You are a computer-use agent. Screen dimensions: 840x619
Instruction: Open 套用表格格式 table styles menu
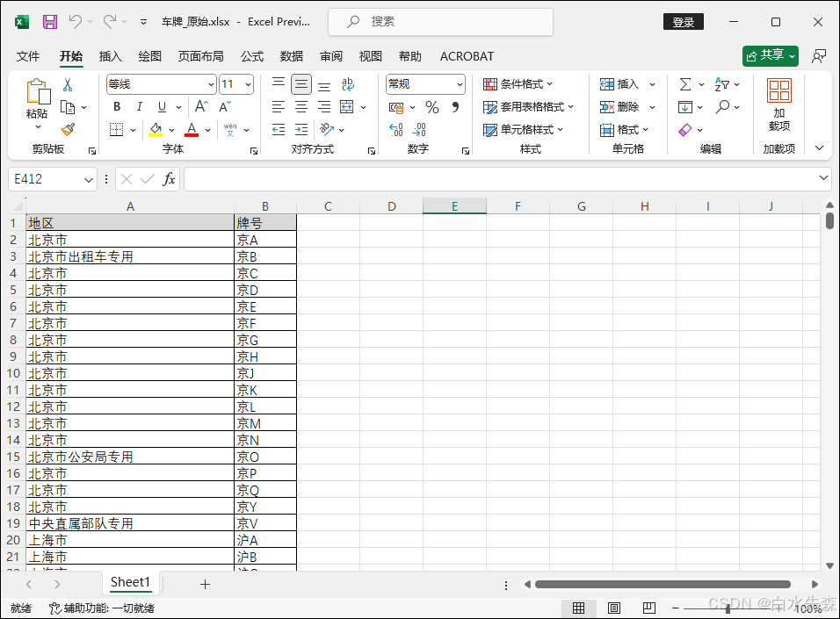pyautogui.click(x=528, y=107)
